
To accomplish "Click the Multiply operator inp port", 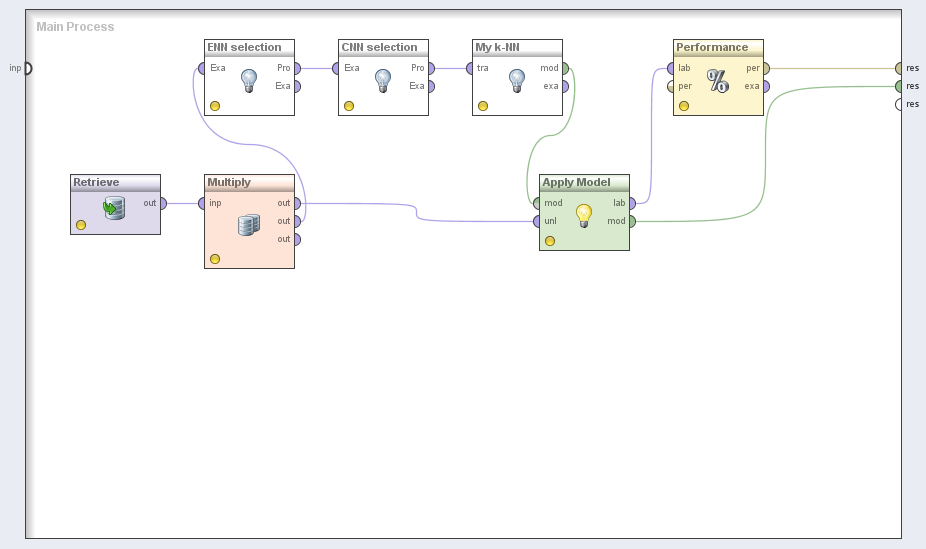I will (x=202, y=203).
